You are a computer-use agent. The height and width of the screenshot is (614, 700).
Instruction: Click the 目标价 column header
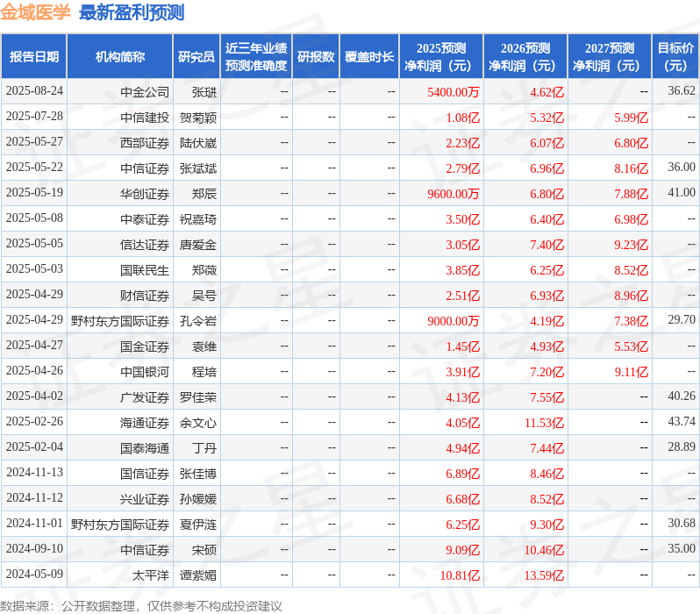675,57
